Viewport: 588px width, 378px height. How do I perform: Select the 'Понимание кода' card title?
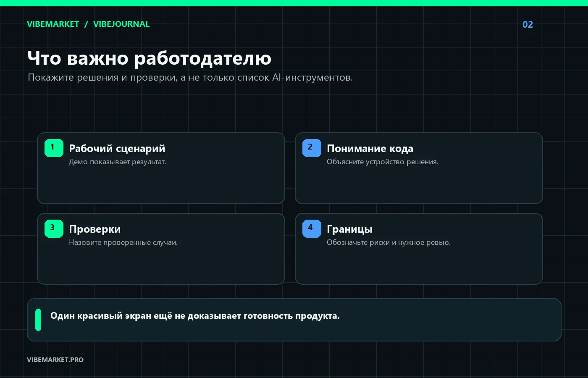(x=370, y=148)
